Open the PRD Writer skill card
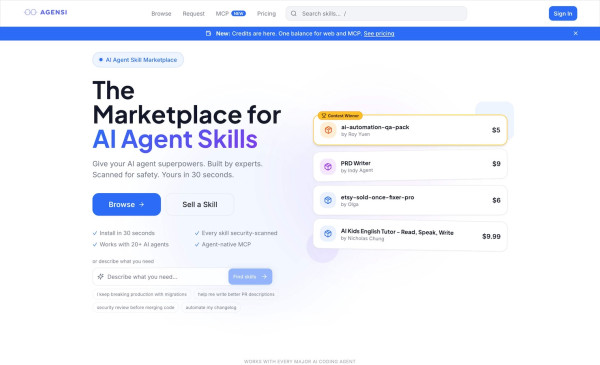Screen dimensions: 600x365 click(x=410, y=166)
